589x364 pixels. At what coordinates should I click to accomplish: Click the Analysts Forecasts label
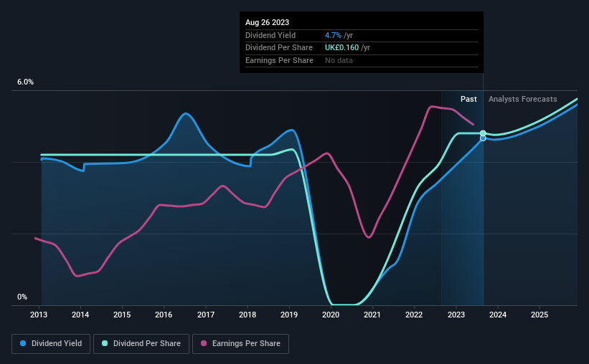pos(522,99)
